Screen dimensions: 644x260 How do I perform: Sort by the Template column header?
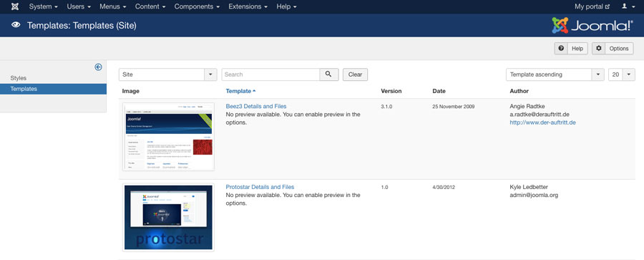tap(240, 91)
